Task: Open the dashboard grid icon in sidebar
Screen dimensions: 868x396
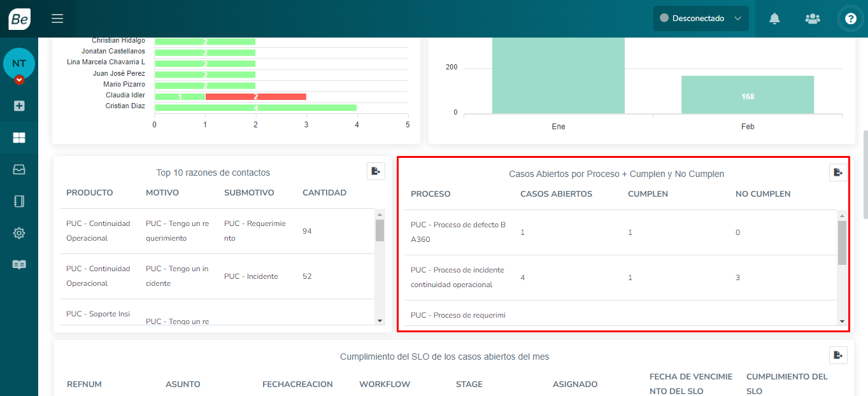Action: pyautogui.click(x=19, y=138)
